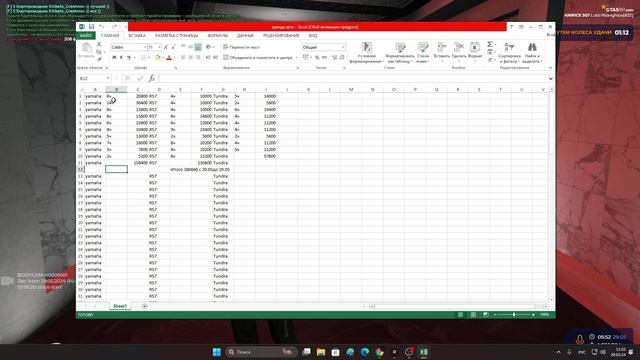Decrease font size with the small A button
This screenshot has width=640, height=360.
pos(173,47)
